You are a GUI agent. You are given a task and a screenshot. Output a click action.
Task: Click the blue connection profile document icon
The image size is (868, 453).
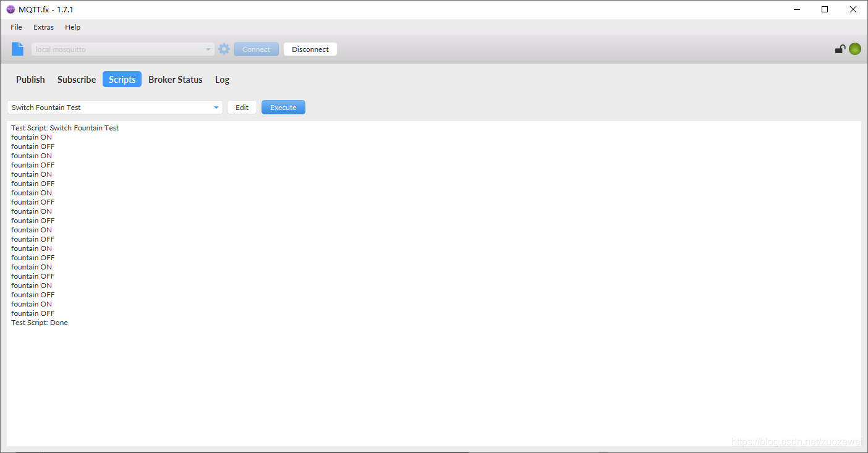(x=18, y=49)
